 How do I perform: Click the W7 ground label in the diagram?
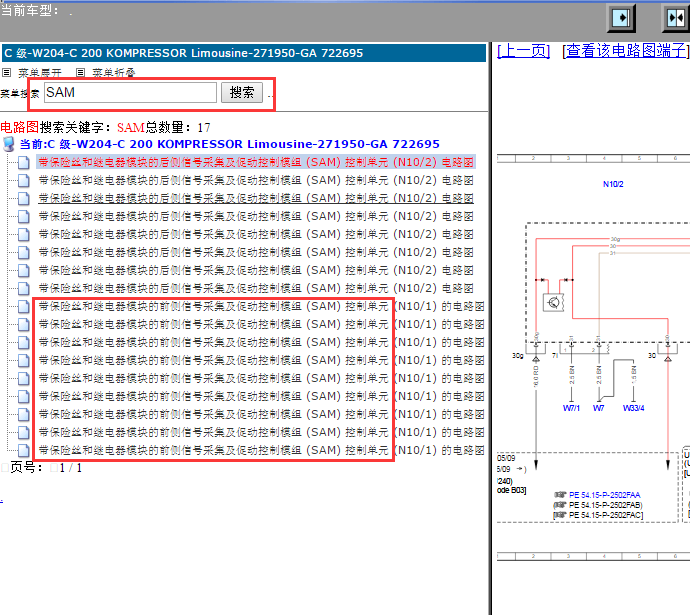[x=598, y=408]
